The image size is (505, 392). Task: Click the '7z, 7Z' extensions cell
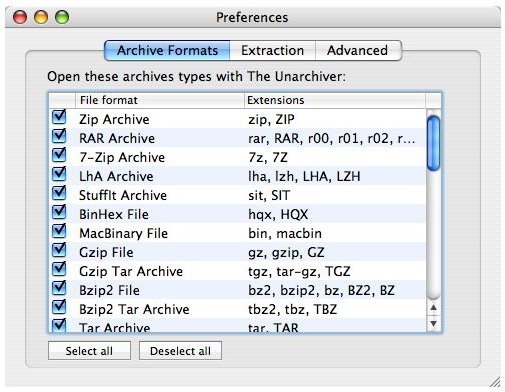tap(268, 157)
